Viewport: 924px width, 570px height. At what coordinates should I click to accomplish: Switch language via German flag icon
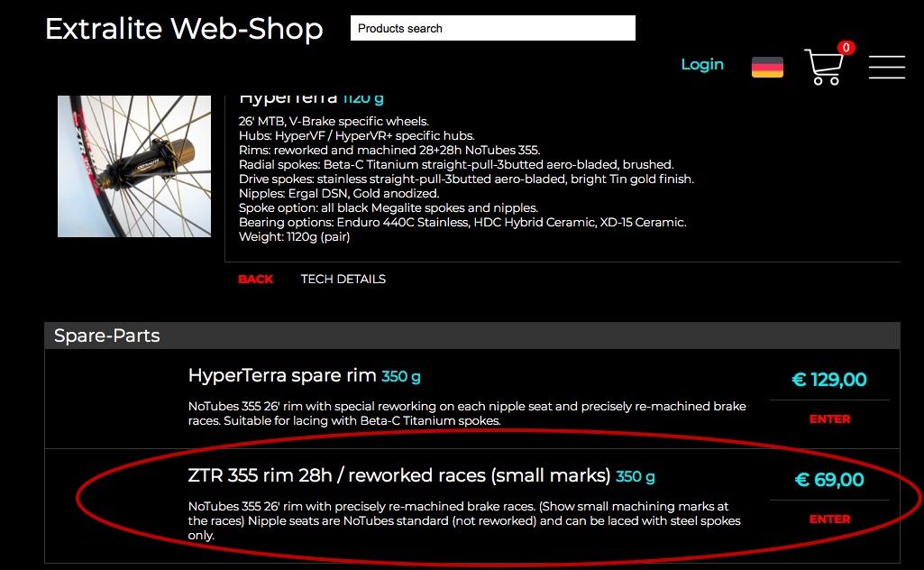tap(767, 67)
